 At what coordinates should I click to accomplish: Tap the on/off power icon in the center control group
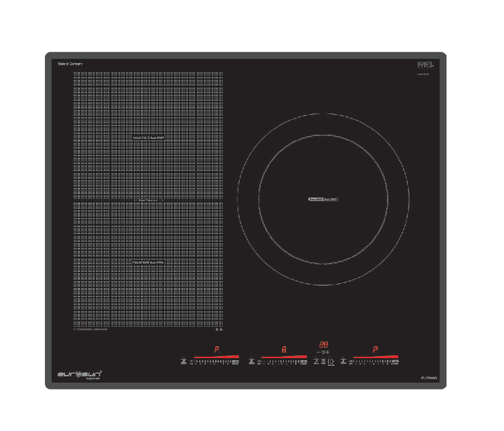point(331,362)
